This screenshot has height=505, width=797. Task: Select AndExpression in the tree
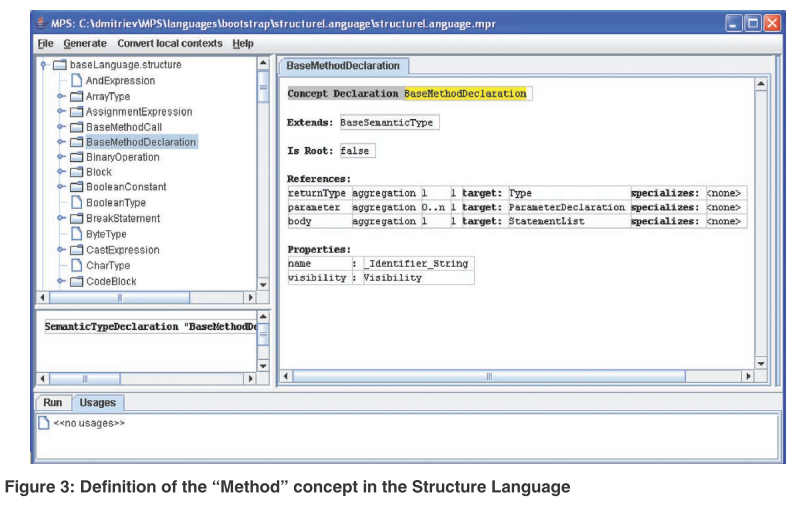tap(120, 80)
